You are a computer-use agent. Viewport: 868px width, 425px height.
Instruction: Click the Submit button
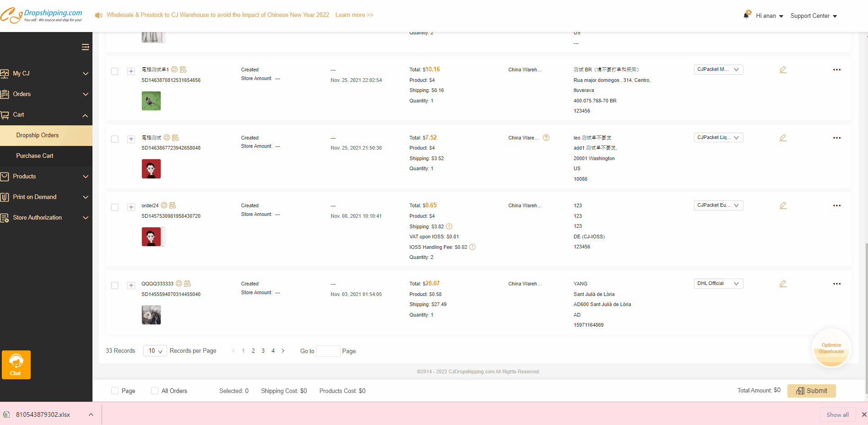tap(811, 391)
